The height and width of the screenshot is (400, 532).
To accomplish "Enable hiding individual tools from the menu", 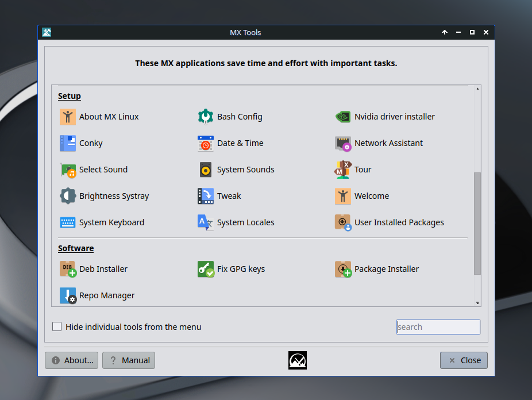I will (57, 326).
